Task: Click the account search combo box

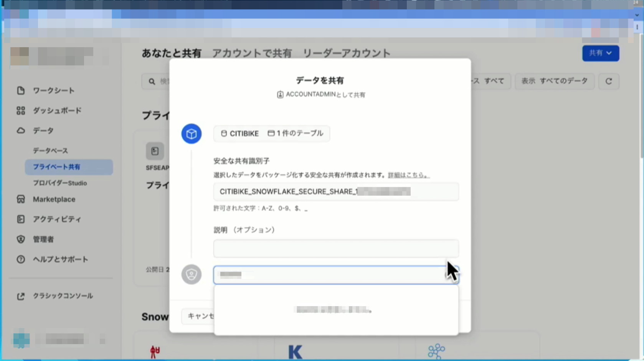Action: pyautogui.click(x=336, y=275)
